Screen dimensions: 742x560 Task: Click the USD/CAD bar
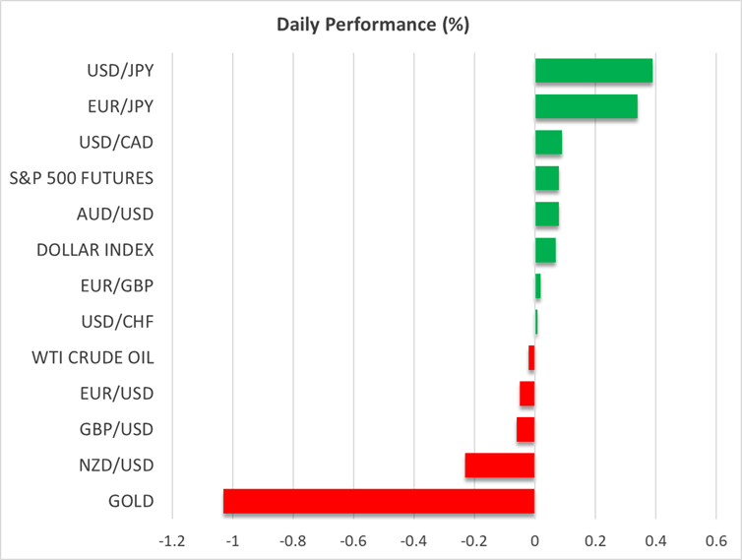pos(548,143)
